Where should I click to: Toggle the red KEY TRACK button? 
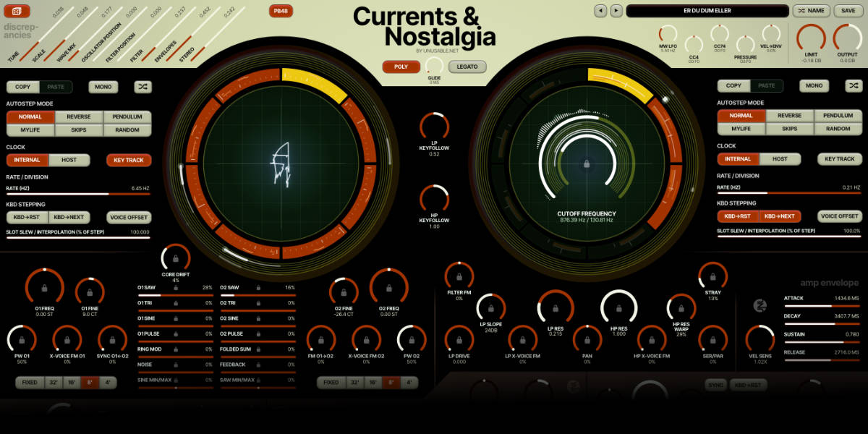[x=129, y=160]
